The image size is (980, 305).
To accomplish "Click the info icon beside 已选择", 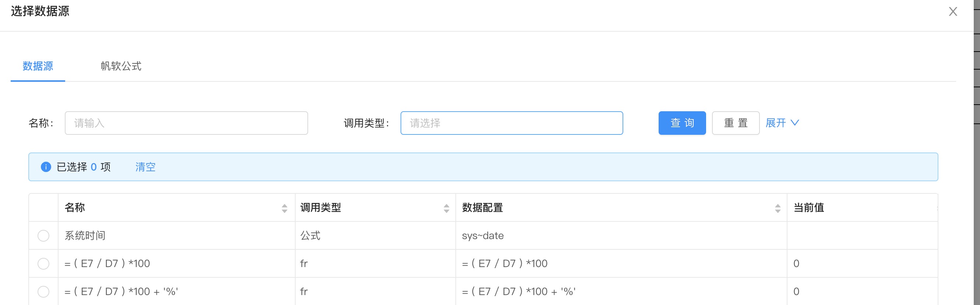I will (46, 167).
